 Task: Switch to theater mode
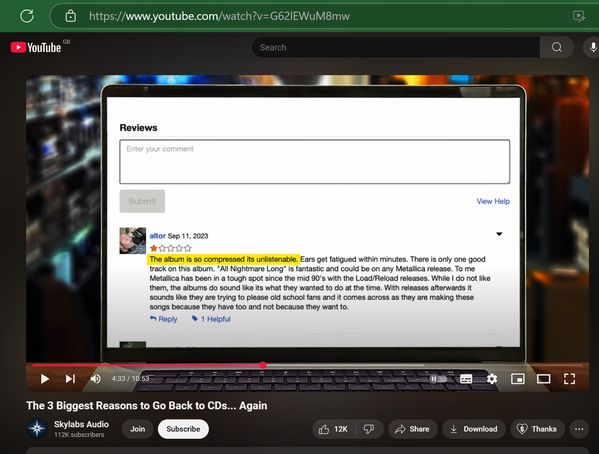[543, 379]
